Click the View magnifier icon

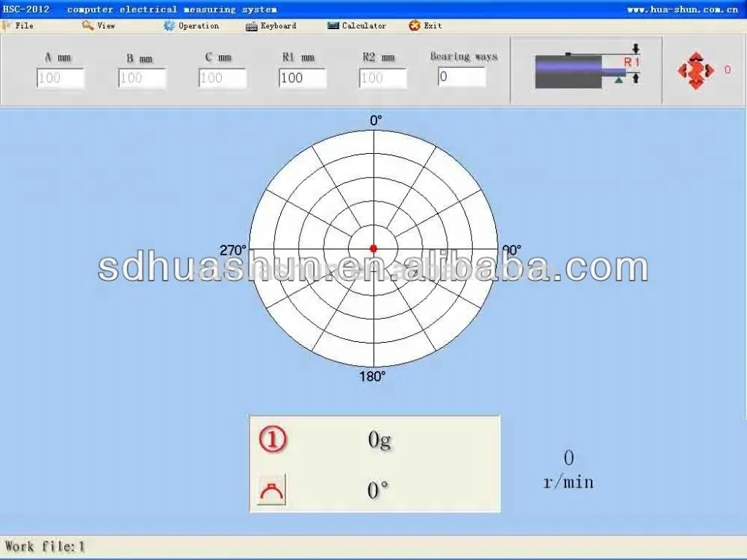[x=87, y=25]
